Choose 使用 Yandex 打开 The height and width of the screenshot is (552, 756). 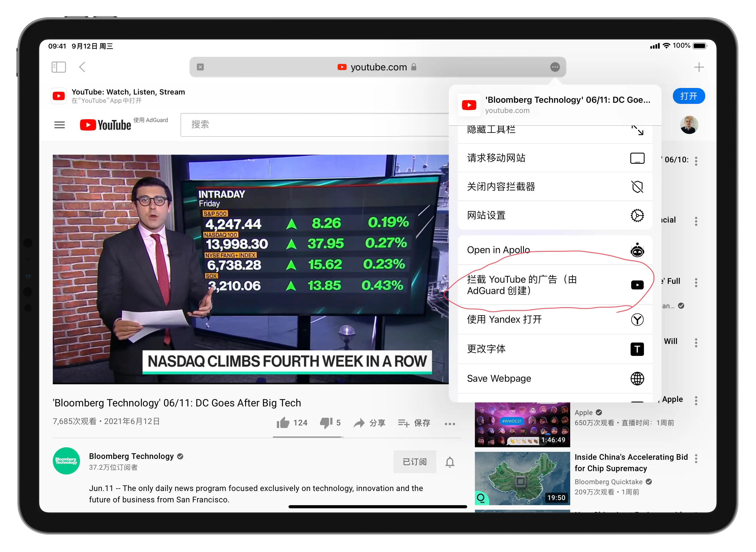555,320
